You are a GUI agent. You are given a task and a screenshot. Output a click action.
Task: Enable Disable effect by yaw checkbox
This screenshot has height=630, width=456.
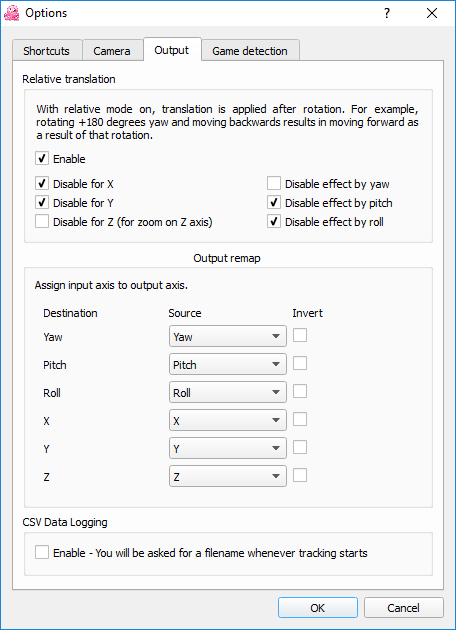(274, 184)
